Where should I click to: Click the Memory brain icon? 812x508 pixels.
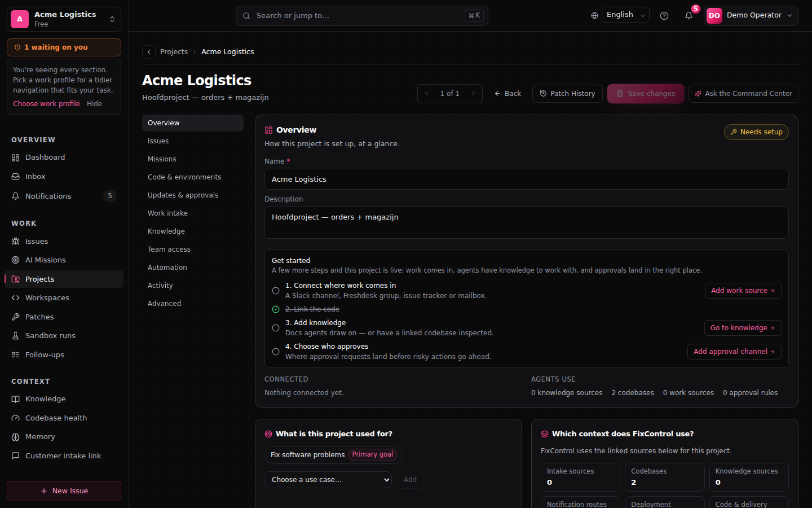pos(15,437)
